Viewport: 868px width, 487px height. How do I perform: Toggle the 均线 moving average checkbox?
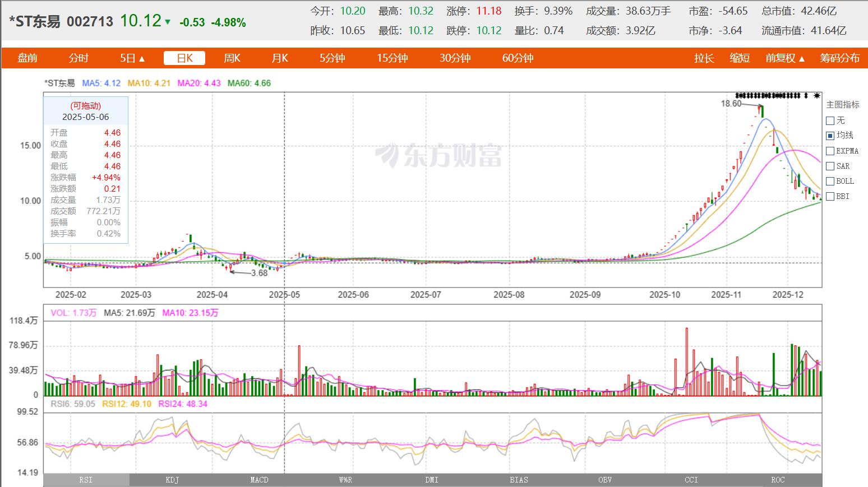pyautogui.click(x=830, y=136)
